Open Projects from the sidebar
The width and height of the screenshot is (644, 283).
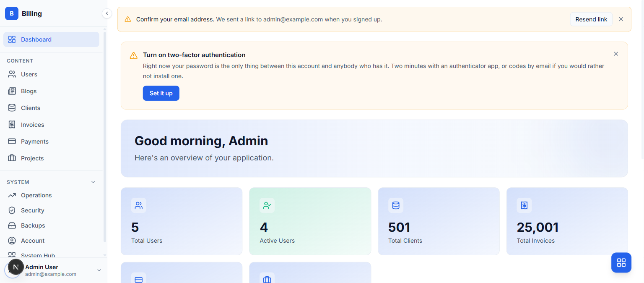click(51, 158)
